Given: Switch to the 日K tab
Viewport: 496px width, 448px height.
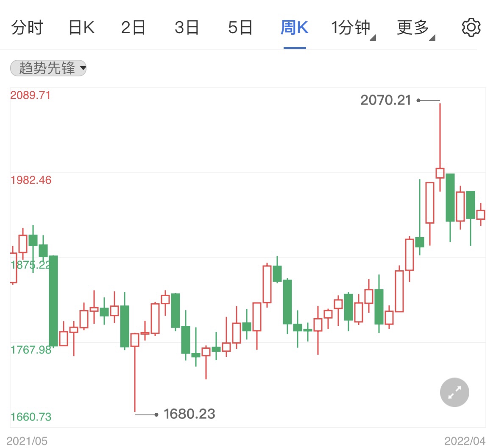Looking at the screenshot, I should [82, 28].
